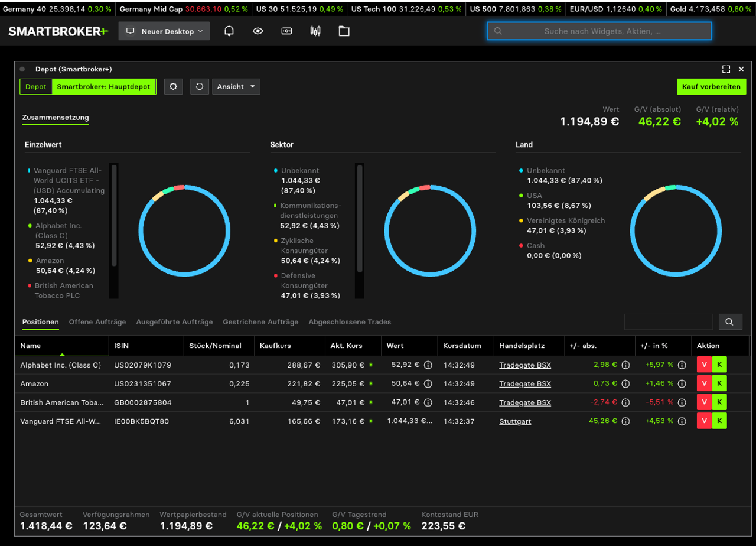The image size is (756, 546).
Task: View the Abgeschlossene Trades tab
Action: [x=350, y=322]
